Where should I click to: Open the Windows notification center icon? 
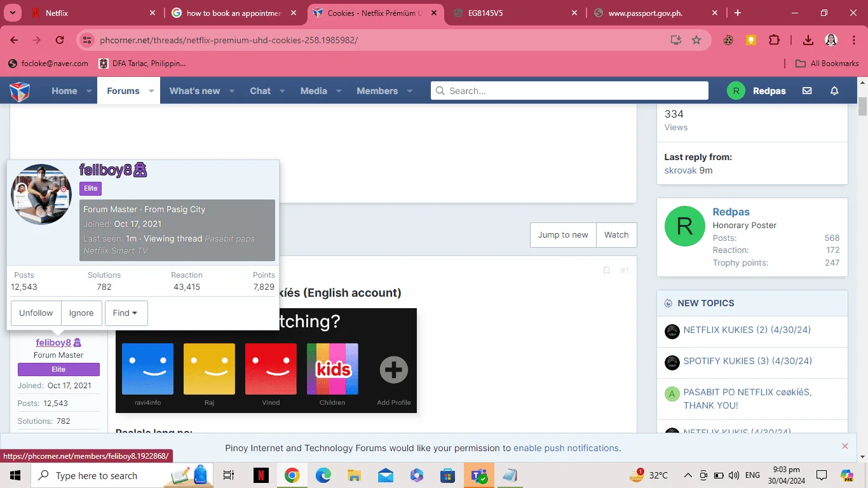click(822, 475)
